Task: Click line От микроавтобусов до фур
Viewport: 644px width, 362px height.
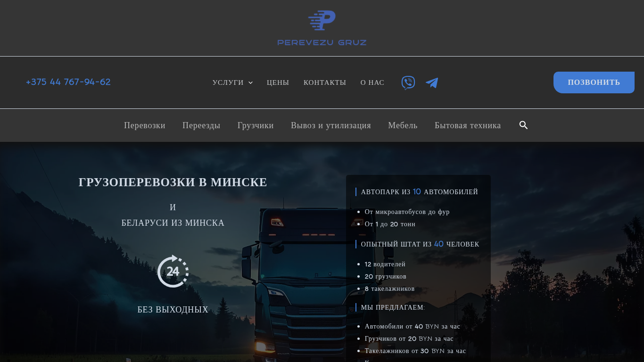Action: tap(407, 212)
